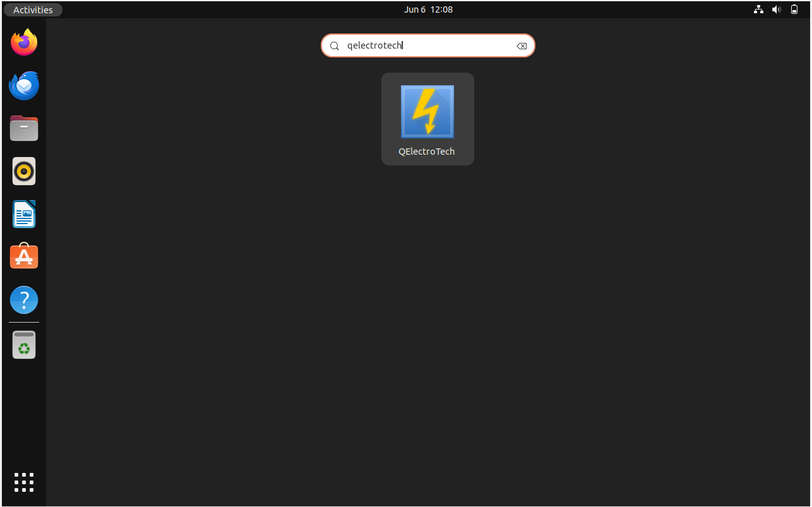Click the volume indicator in the top bar
The width and height of the screenshot is (812, 507).
tap(776, 9)
